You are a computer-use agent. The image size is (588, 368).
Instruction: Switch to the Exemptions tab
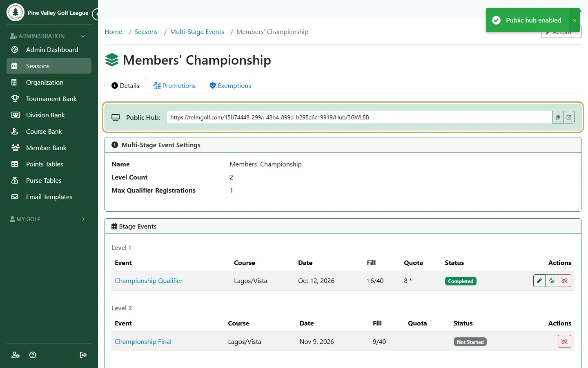point(230,85)
